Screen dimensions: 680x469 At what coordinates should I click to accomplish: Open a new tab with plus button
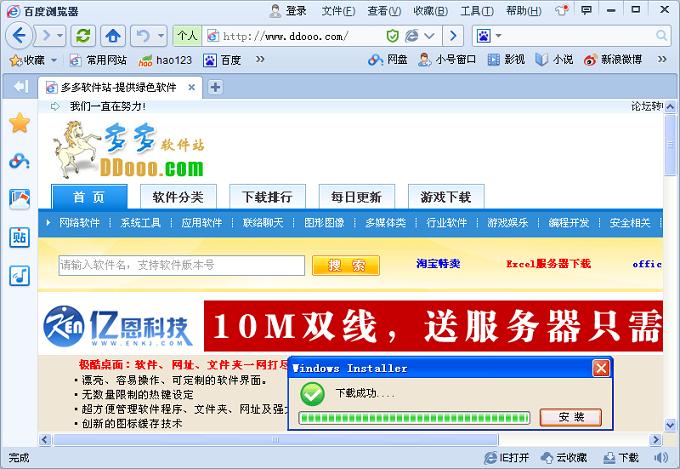[216, 87]
